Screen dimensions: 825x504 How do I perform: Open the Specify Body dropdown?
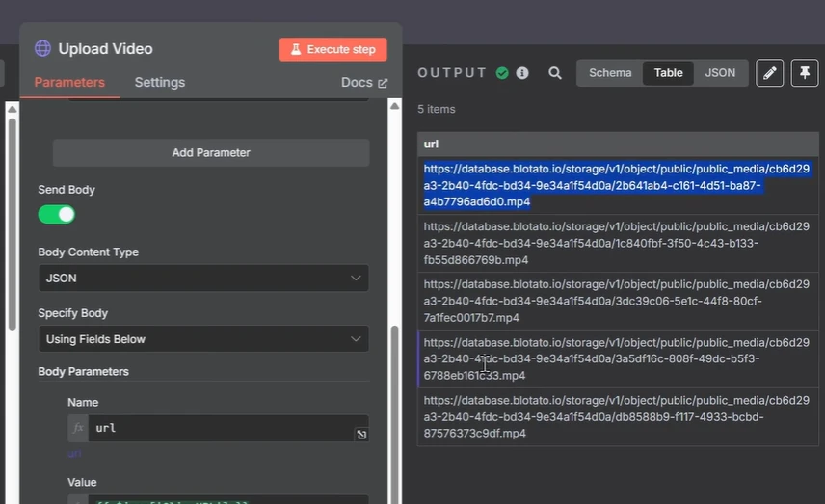[203, 339]
